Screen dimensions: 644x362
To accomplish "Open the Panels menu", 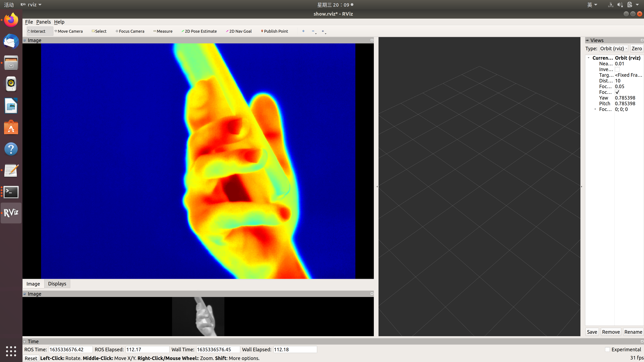I will click(x=43, y=22).
